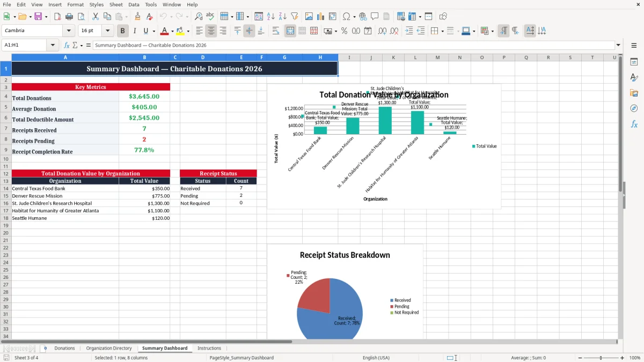Open the Format menu

[x=75, y=5]
